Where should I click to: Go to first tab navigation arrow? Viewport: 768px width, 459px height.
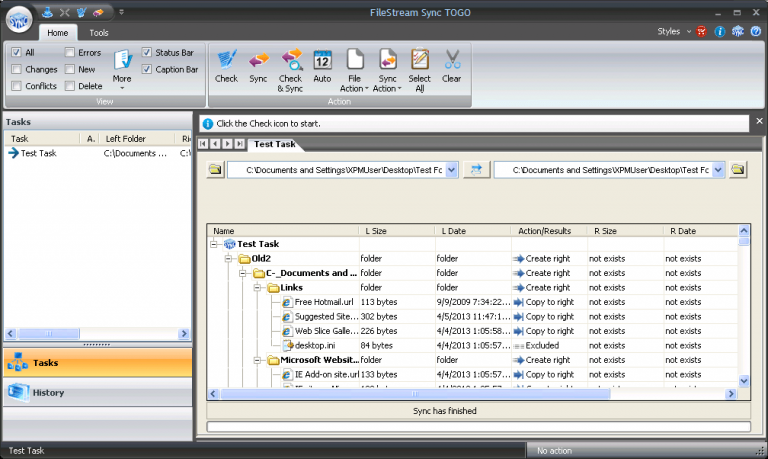pyautogui.click(x=203, y=144)
